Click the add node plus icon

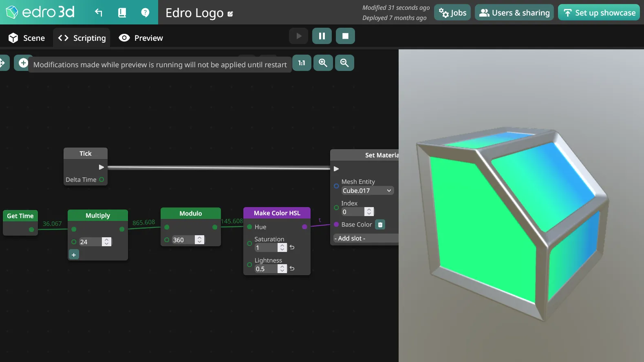pyautogui.click(x=23, y=63)
